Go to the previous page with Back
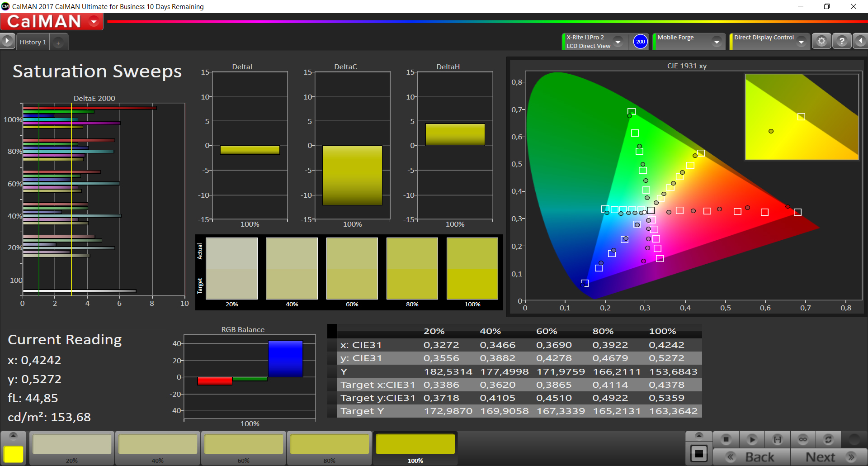868x466 pixels. (752, 457)
